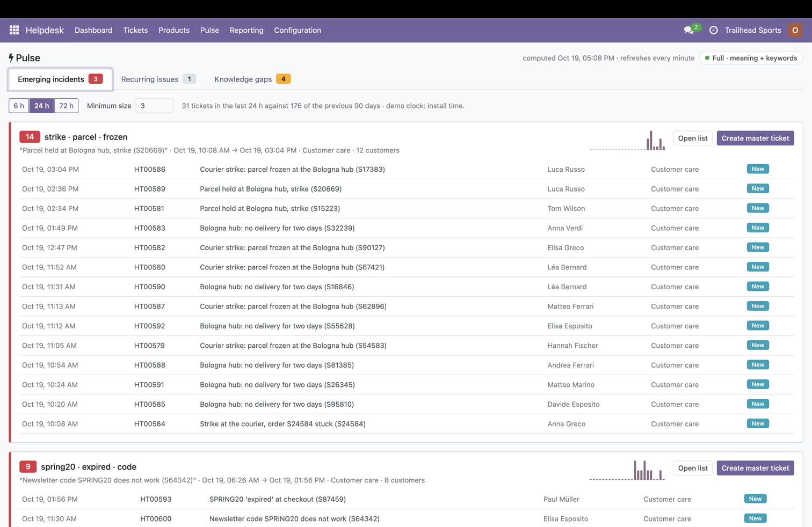Open the Reporting menu
This screenshot has width=812, height=527.
click(247, 30)
